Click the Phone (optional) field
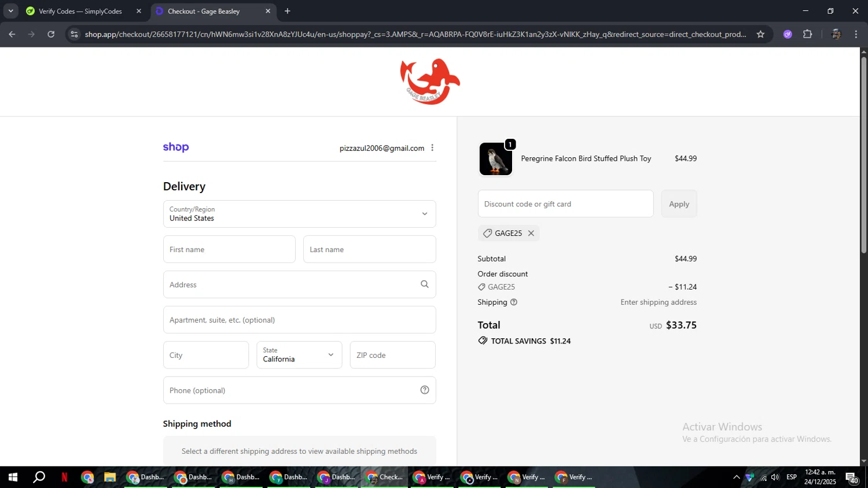The height and width of the screenshot is (488, 868). pos(299,390)
